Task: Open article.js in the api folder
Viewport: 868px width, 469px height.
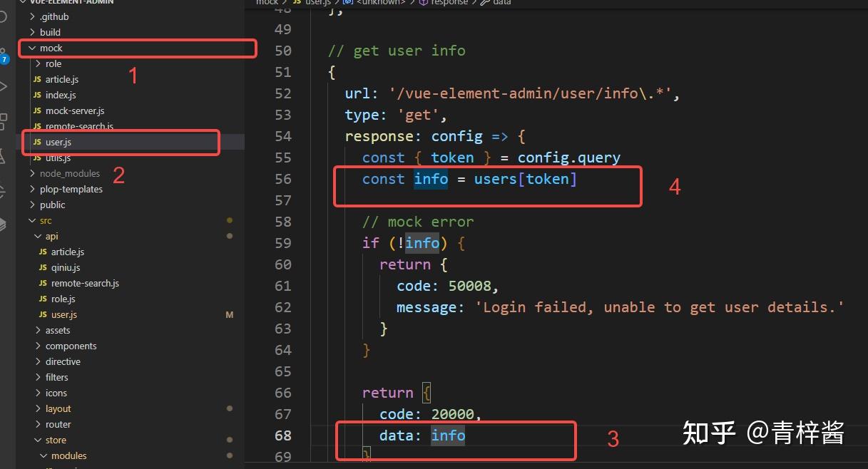Action: [x=68, y=252]
